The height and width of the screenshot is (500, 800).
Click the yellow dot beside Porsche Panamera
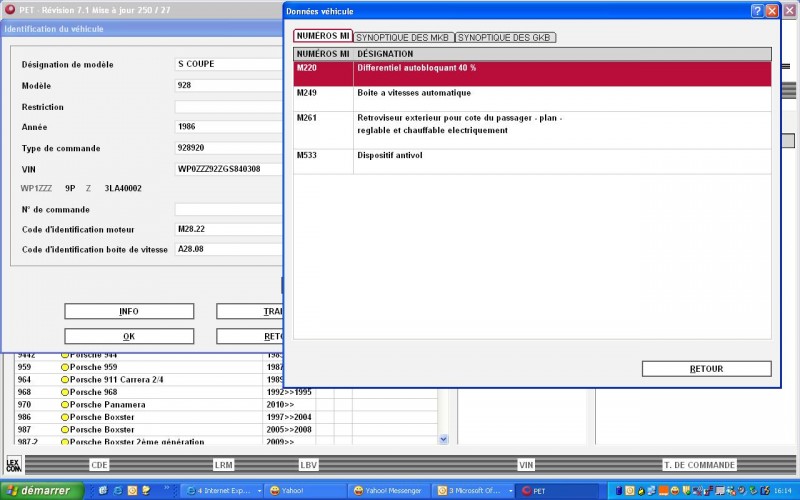[65, 405]
